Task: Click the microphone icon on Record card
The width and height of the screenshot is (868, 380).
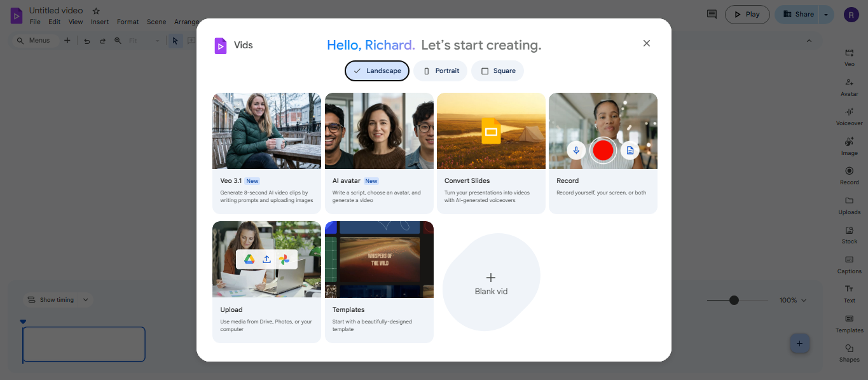Action: coord(576,151)
